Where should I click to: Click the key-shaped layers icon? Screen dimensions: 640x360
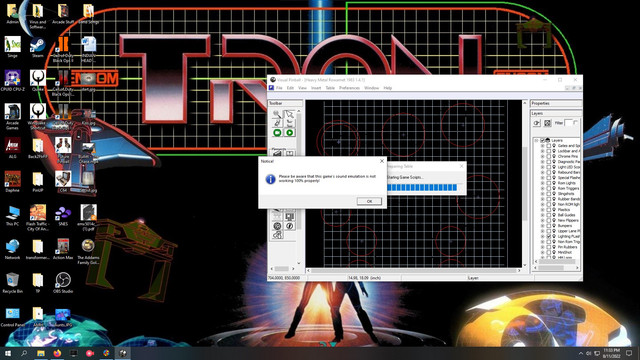click(x=537, y=123)
